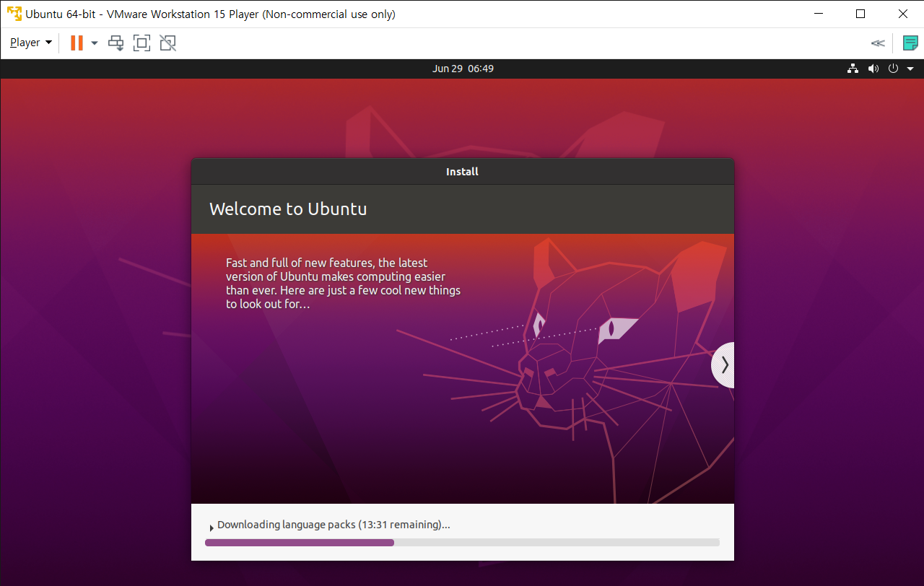Enter full screen mode

(x=142, y=43)
